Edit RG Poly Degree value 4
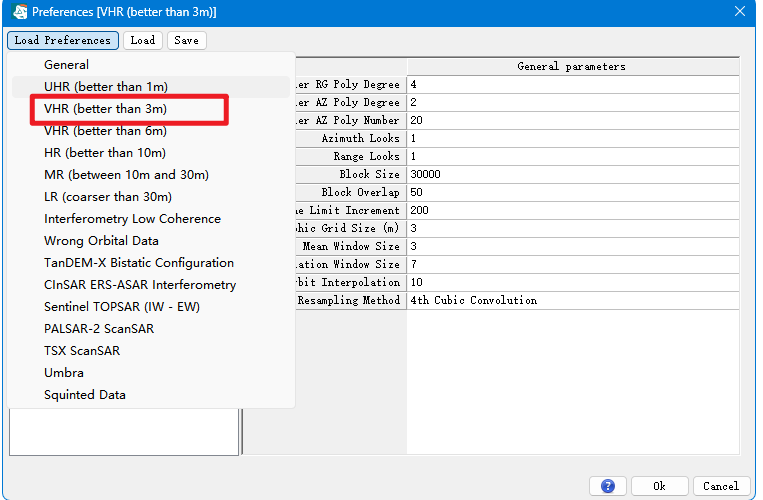The height and width of the screenshot is (500, 763). (573, 84)
